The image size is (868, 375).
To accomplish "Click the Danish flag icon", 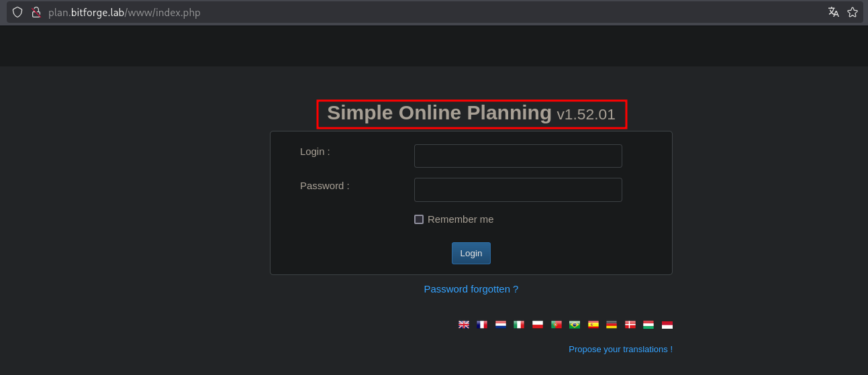I will (x=630, y=325).
